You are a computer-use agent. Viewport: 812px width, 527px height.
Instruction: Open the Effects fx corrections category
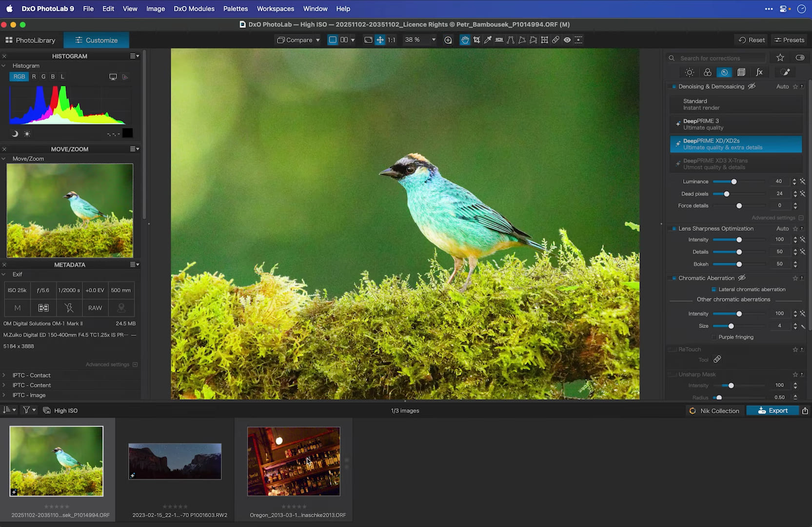point(759,72)
